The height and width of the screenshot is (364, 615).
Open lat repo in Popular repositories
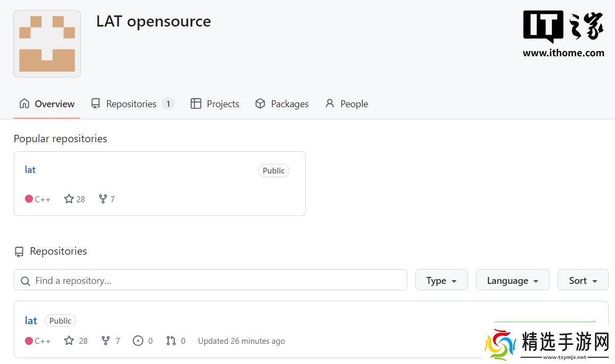pos(30,170)
